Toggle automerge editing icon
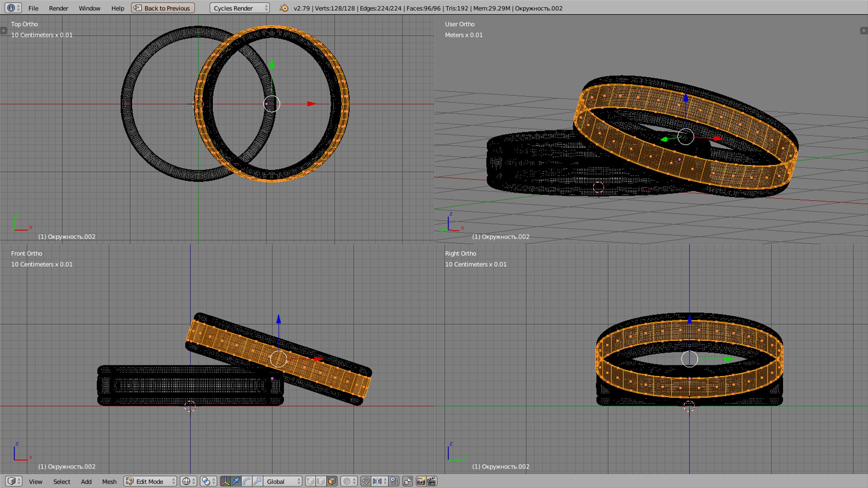The width and height of the screenshot is (868, 488). coord(408,481)
